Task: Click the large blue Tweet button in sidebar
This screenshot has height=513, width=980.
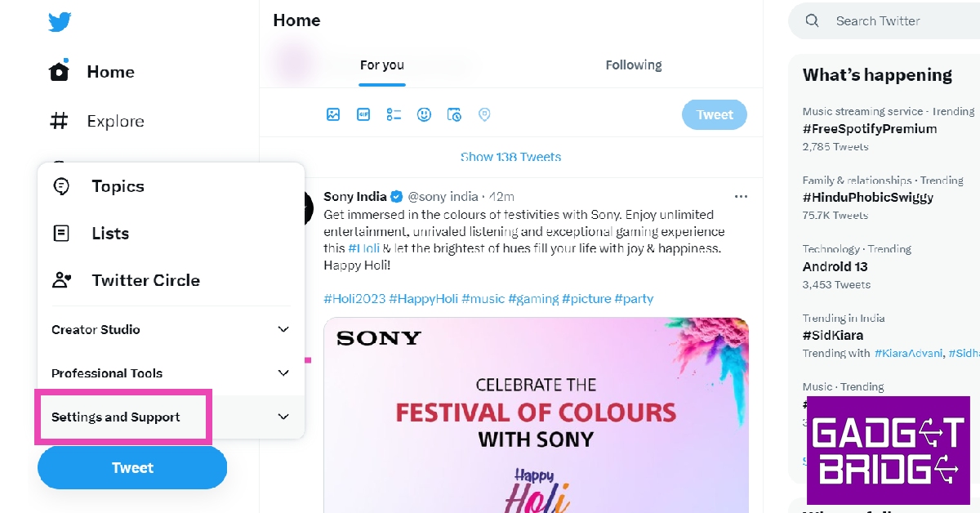Action: pyautogui.click(x=132, y=468)
